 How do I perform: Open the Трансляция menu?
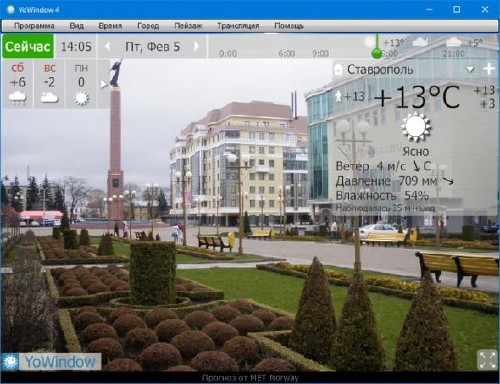tap(238, 26)
